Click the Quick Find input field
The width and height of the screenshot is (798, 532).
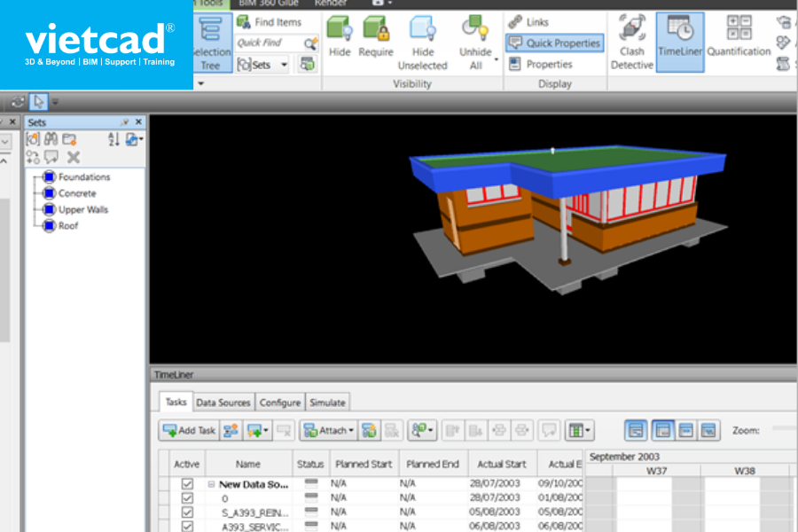(270, 43)
